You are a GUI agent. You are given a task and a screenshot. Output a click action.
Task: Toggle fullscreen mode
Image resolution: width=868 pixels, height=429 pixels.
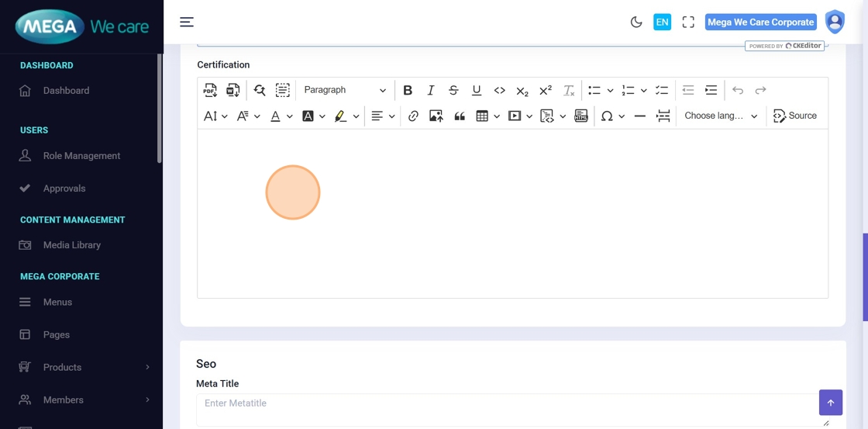687,22
